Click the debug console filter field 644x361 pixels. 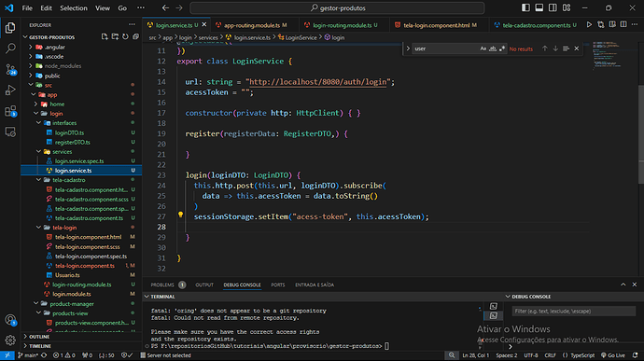pos(574,312)
